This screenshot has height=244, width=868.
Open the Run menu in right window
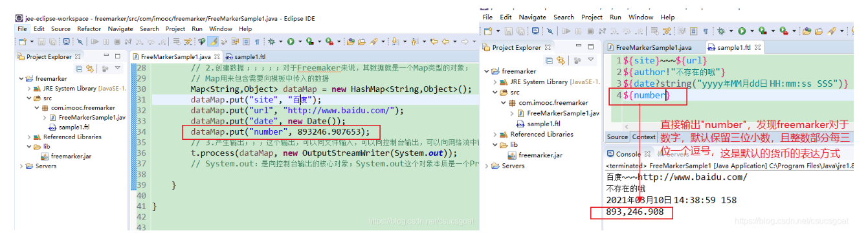tap(616, 17)
